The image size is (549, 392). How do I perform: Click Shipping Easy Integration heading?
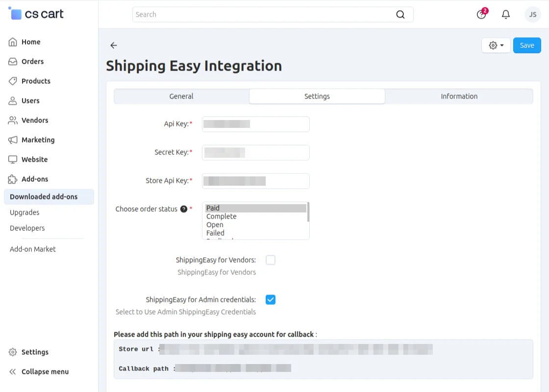pyautogui.click(x=194, y=66)
